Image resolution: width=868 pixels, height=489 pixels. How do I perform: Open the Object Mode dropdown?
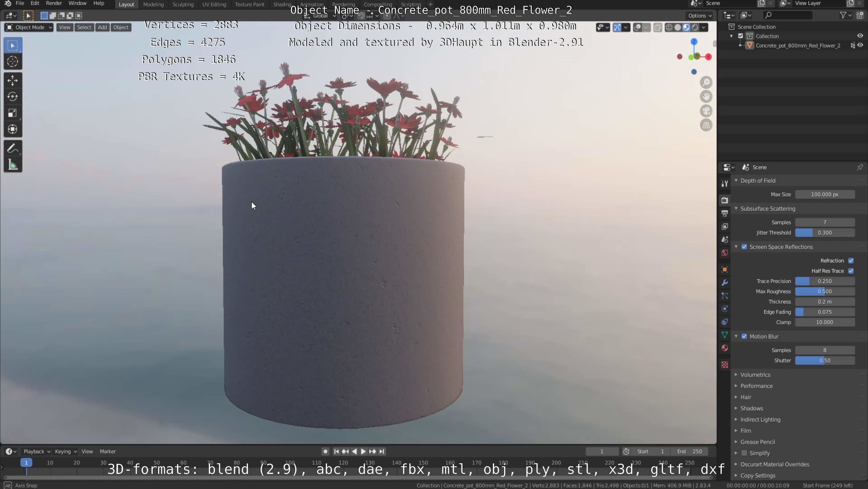point(29,28)
